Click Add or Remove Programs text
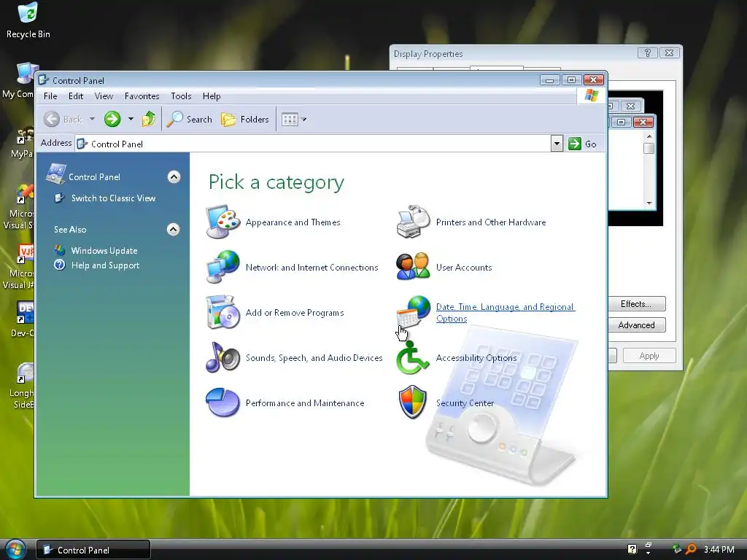Image resolution: width=747 pixels, height=560 pixels. (295, 313)
